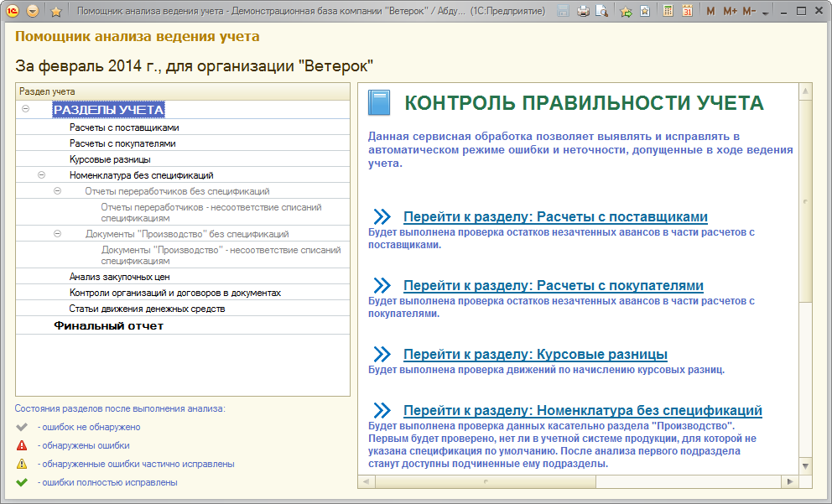The image size is (832, 504).
Task: Collapse Отчеты переработчиков без спецификаций node
Action: [58, 191]
